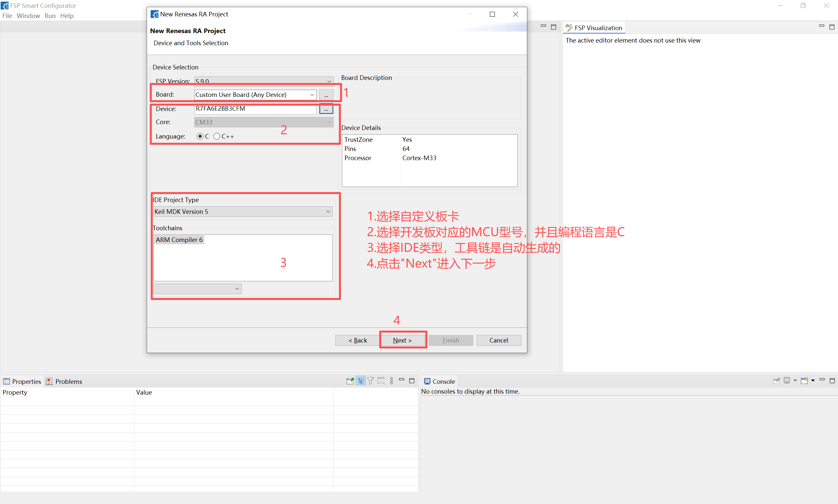Open Display Selected Console dropdown arrow
This screenshot has width=838, height=504.
point(795,381)
